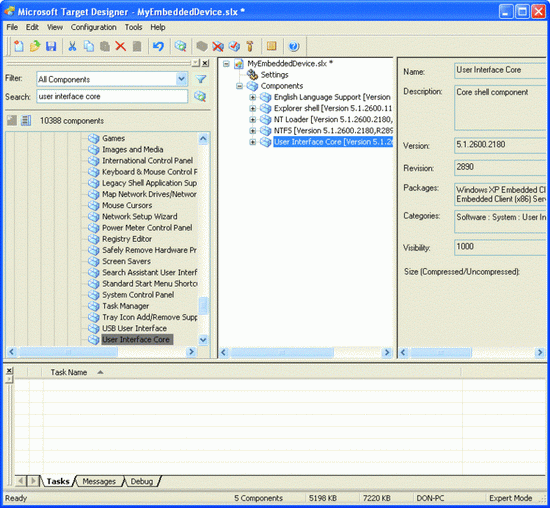Click the Task Name column header
This screenshot has height=508, width=550.
(x=69, y=372)
